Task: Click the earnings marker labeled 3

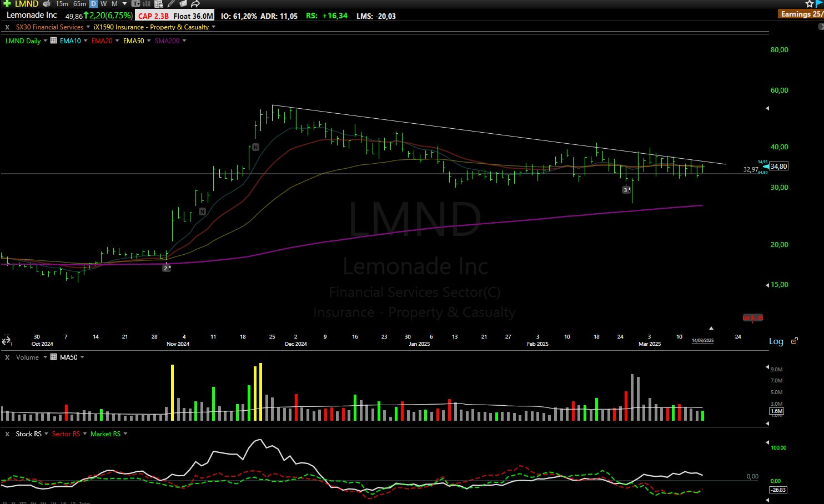Action: click(x=626, y=190)
